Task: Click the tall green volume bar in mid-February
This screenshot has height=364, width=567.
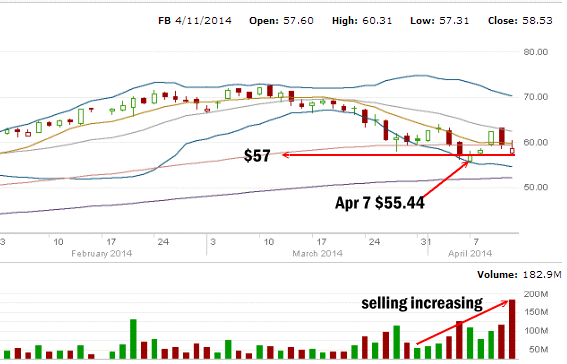Action: 133,339
